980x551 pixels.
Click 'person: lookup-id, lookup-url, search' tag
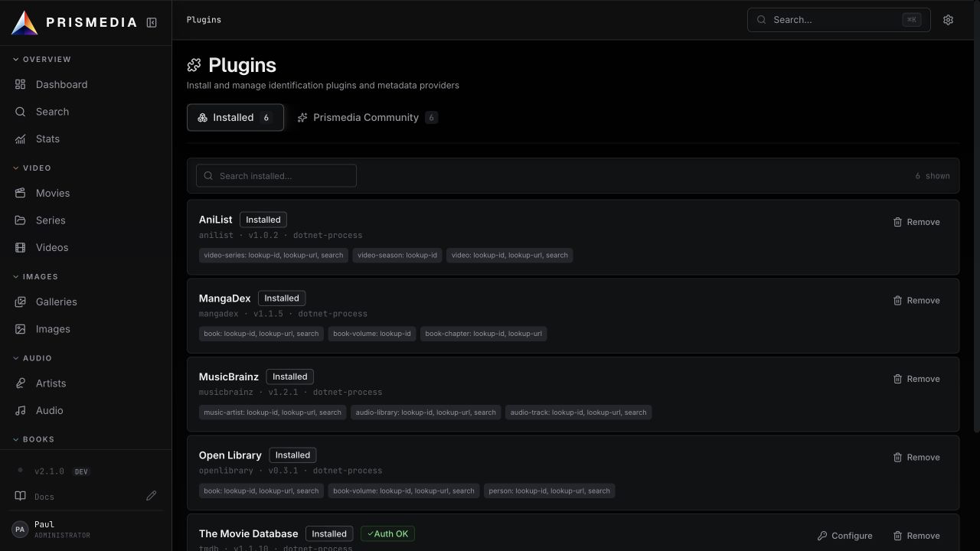pyautogui.click(x=549, y=491)
